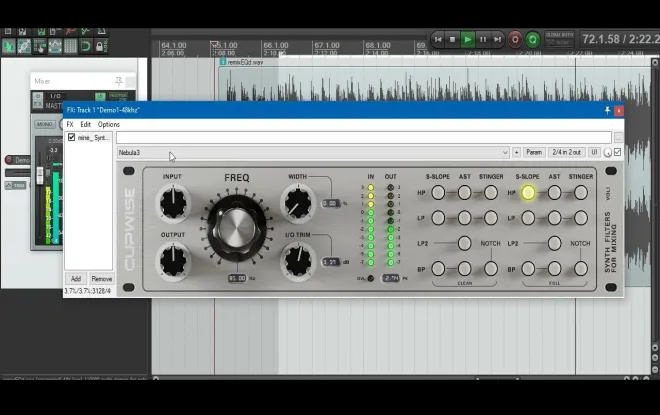Screen dimensions: 660x415
Task: Enable Clean HP STINGER filter button
Action: pyautogui.click(x=491, y=193)
